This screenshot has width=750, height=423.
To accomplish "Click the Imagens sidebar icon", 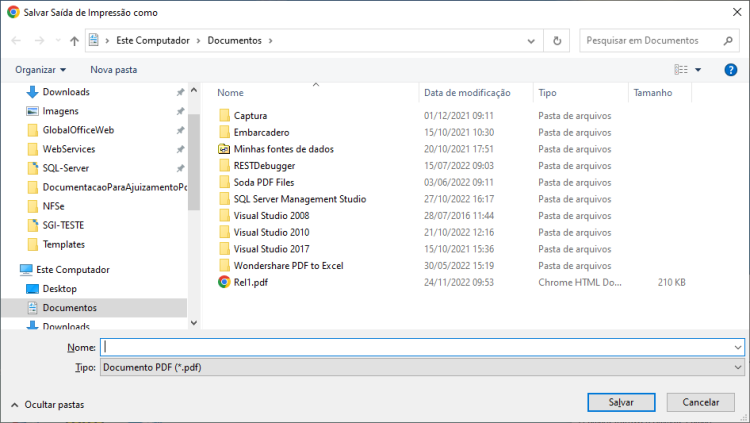I will tap(32, 111).
